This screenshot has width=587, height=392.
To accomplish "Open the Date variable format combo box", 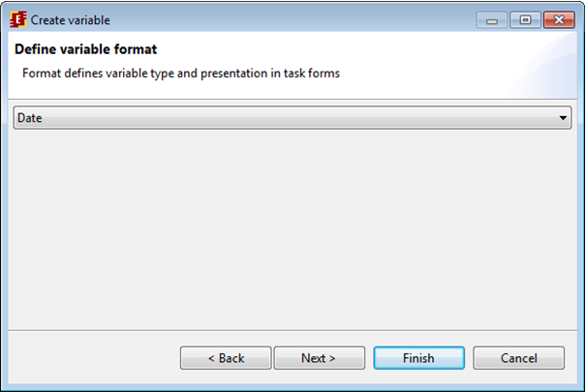I will [x=291, y=118].
